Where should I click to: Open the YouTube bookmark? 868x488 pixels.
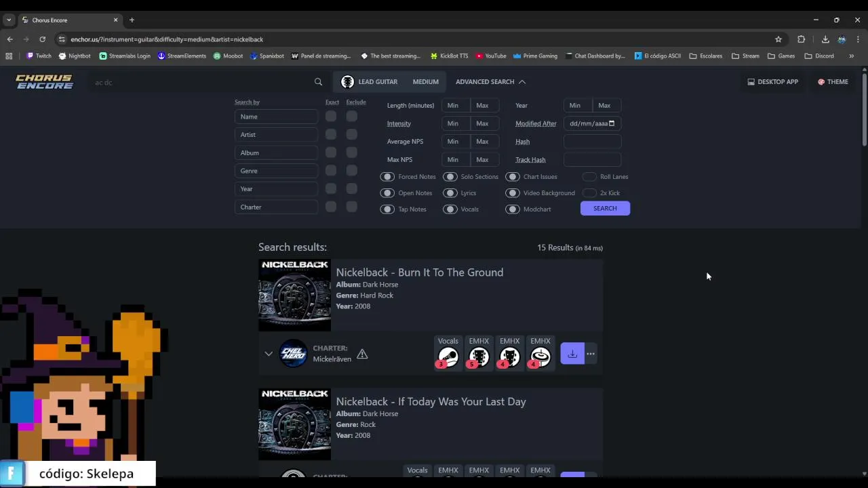point(491,56)
